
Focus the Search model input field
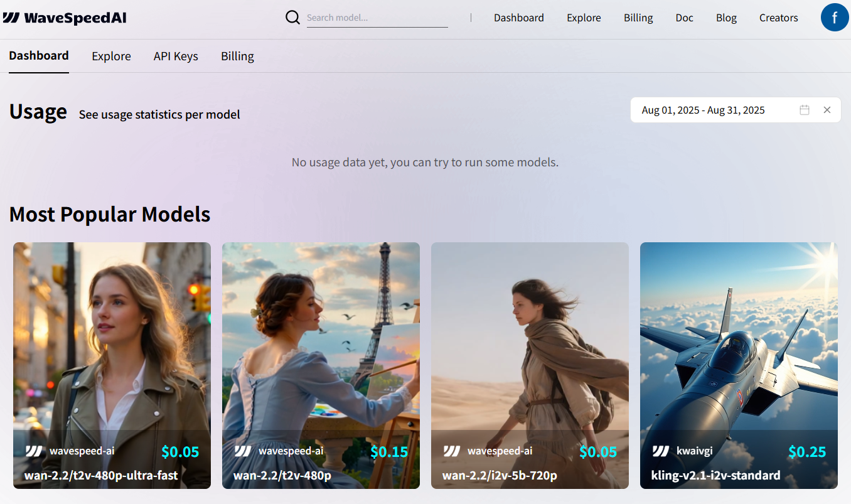[377, 18]
